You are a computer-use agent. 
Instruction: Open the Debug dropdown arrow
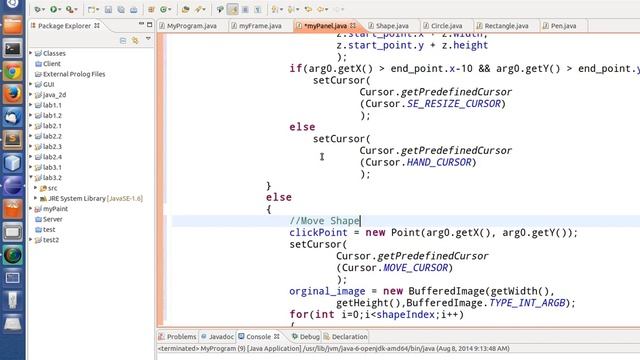coord(43,9)
